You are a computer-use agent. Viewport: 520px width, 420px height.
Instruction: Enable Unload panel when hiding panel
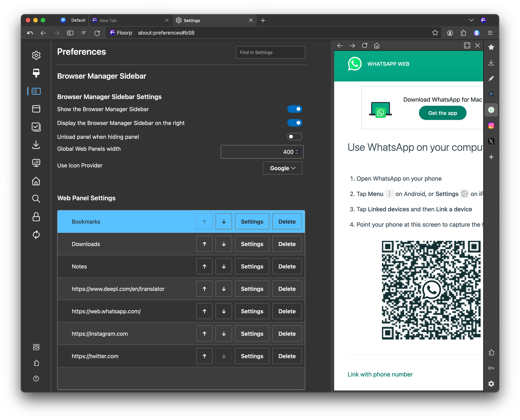tap(295, 137)
